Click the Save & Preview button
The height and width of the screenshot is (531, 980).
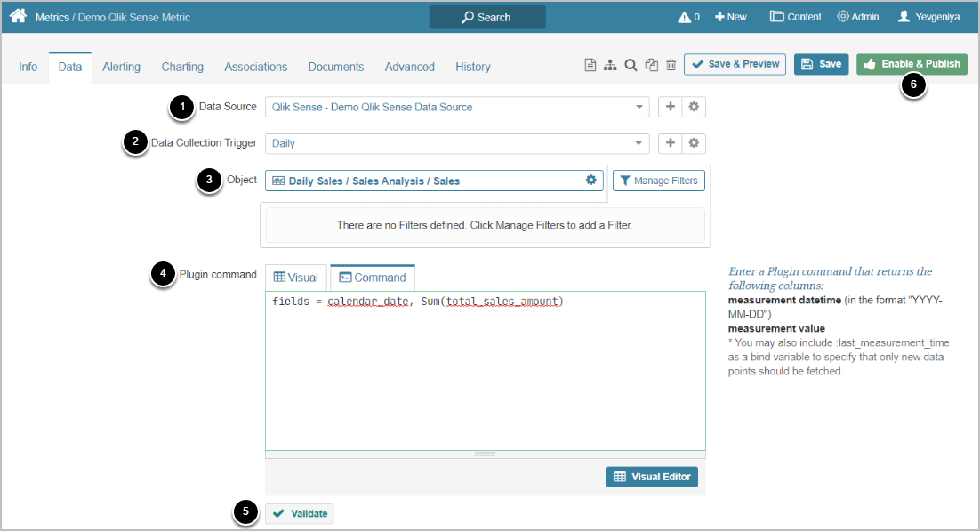pos(735,64)
